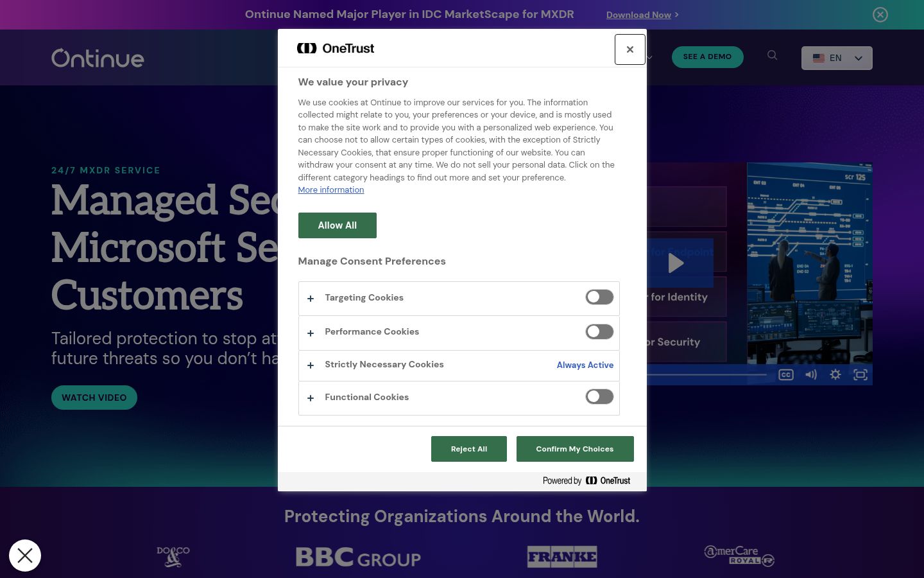
Task: Click Download Now link in banner
Action: [639, 15]
